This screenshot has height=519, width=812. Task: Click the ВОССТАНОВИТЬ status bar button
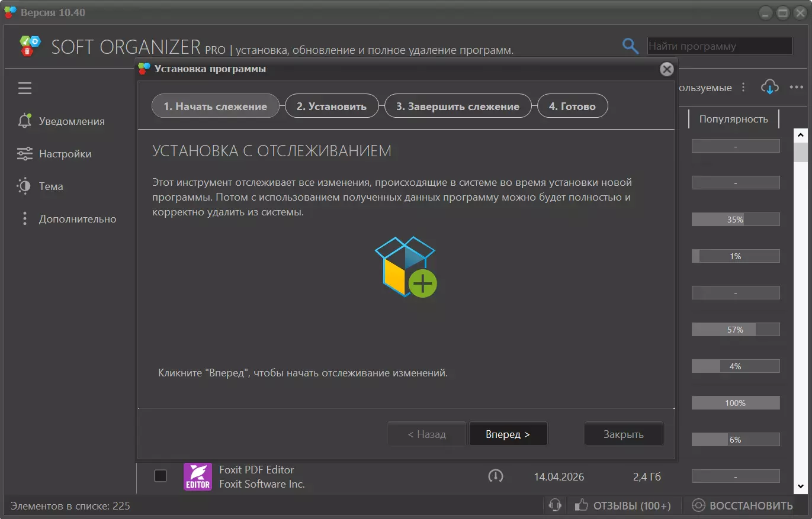pos(742,505)
